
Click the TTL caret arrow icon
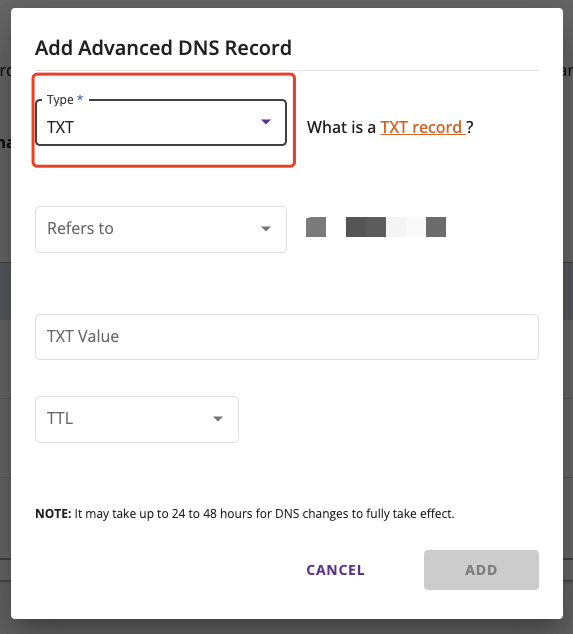click(218, 418)
